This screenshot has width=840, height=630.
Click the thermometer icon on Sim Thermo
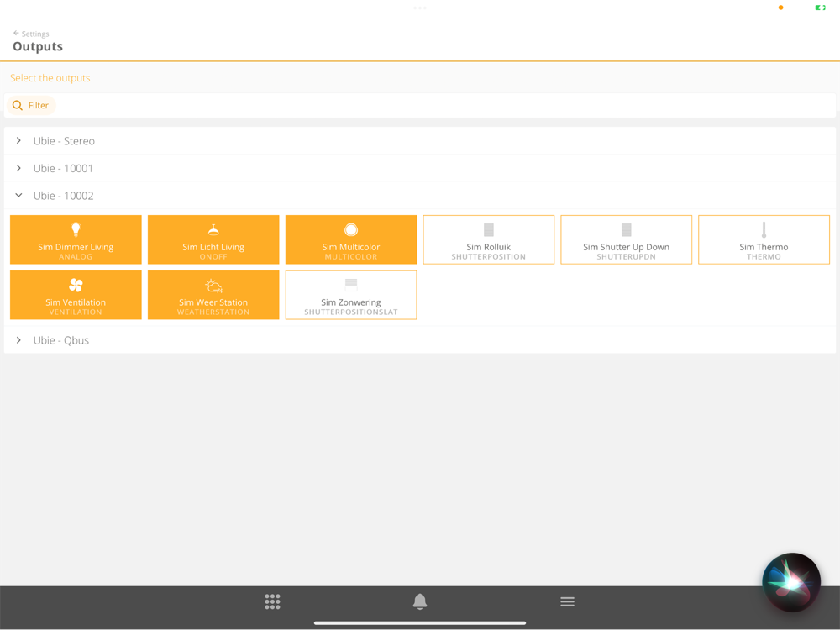coord(764,230)
